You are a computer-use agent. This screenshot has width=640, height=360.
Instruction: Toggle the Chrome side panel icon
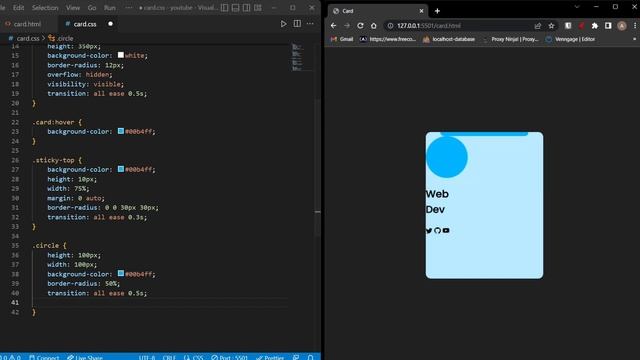(x=608, y=25)
